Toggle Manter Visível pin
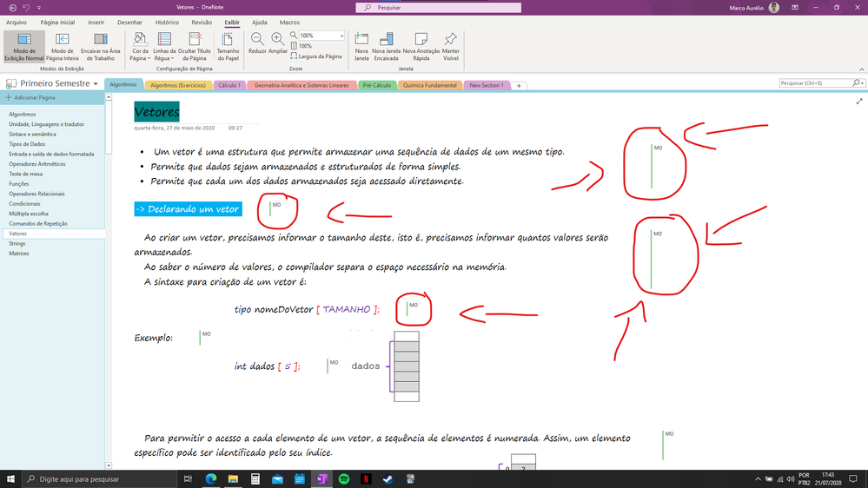 [451, 47]
